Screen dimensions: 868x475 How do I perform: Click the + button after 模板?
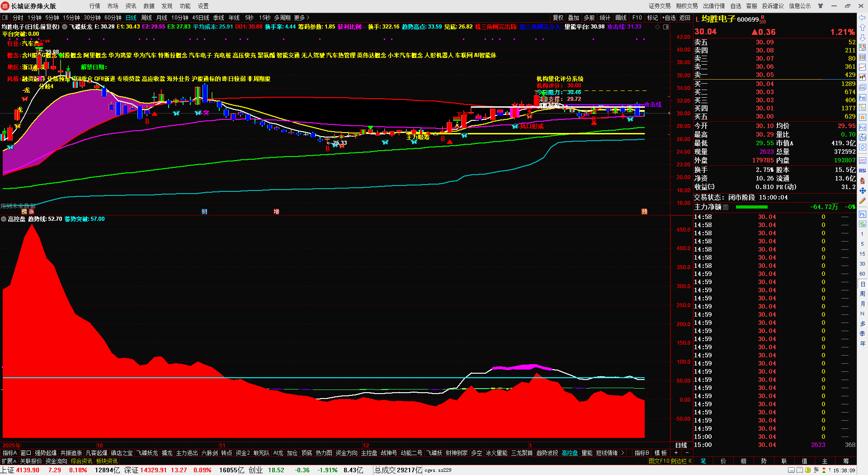[x=676, y=453]
